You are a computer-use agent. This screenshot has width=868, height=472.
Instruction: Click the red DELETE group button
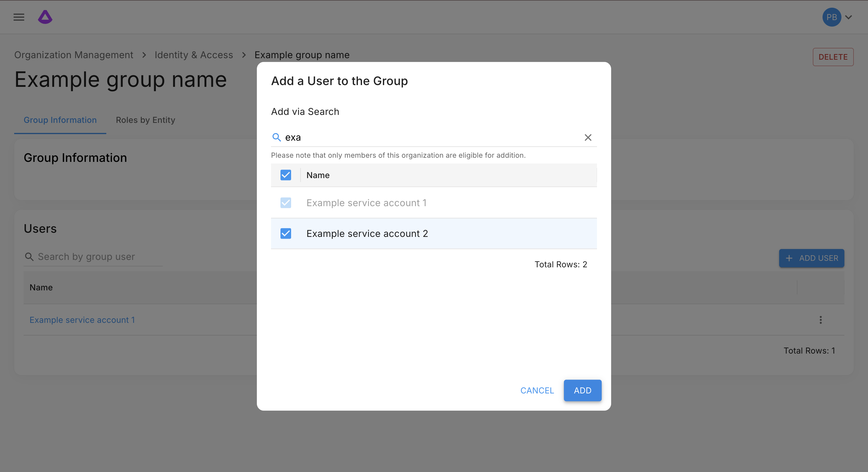833,57
